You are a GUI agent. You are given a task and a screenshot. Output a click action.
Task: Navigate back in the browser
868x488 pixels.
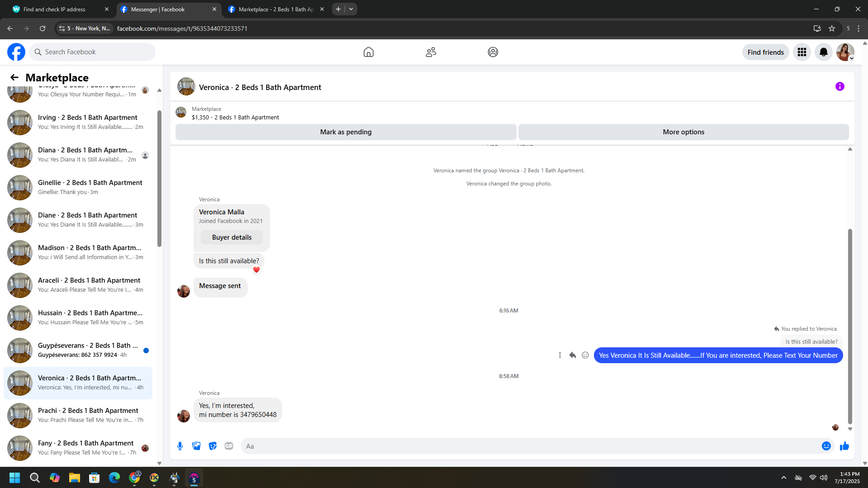pyautogui.click(x=10, y=28)
